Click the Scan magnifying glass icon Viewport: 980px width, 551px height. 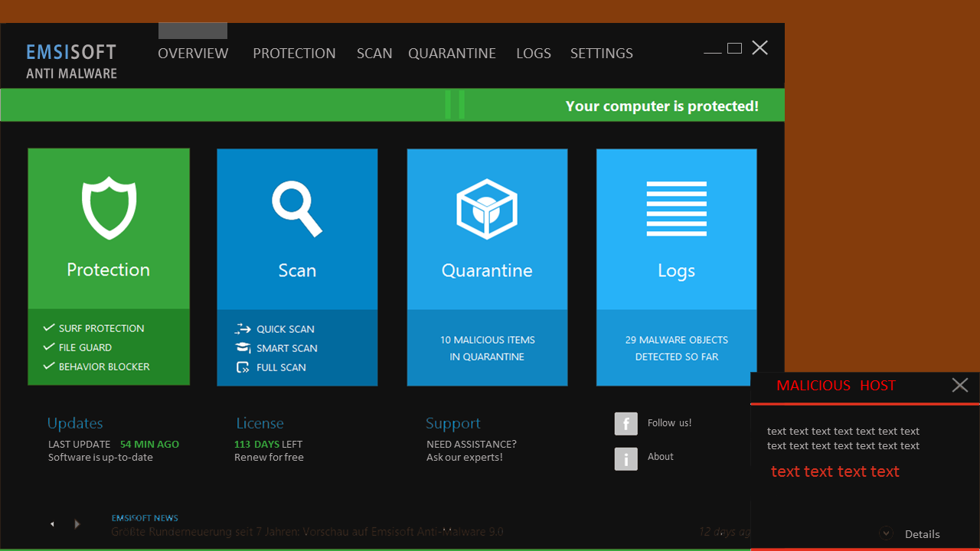(297, 208)
